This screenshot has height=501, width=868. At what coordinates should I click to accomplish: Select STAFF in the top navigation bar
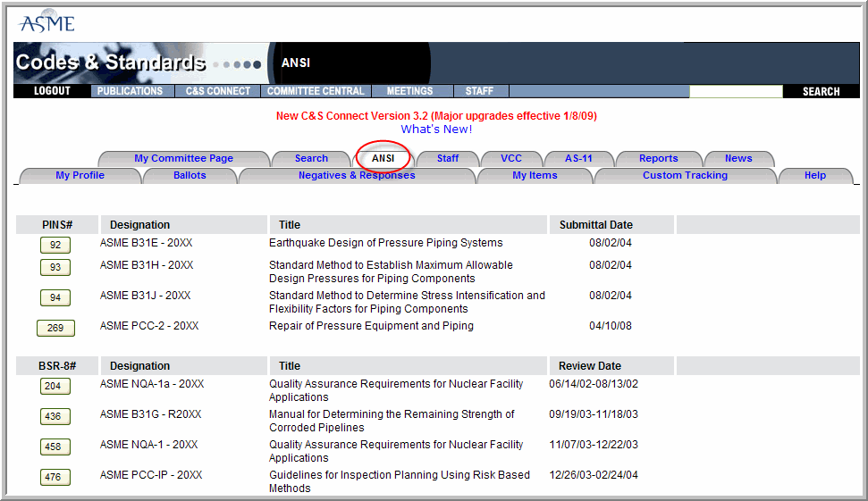(479, 91)
